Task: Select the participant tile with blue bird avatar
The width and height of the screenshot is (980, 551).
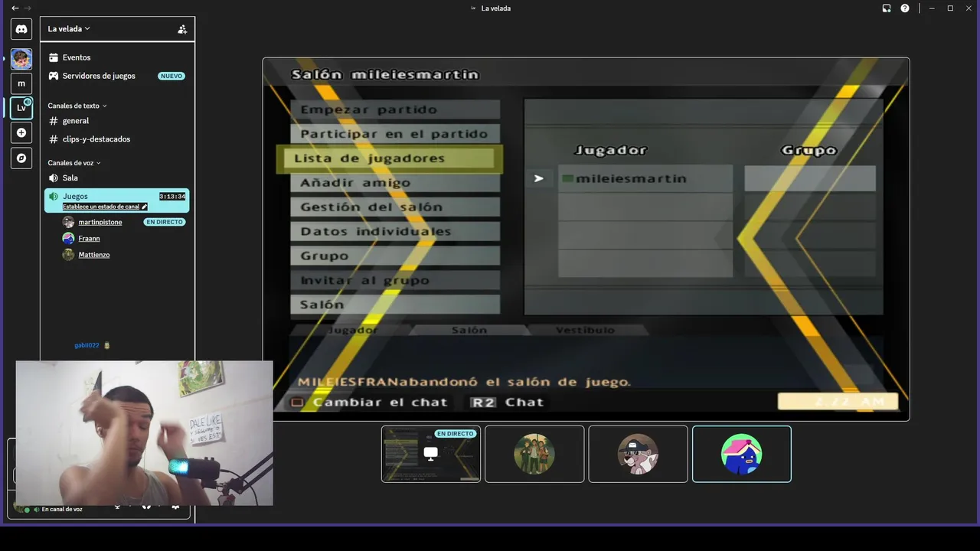Action: (x=741, y=454)
